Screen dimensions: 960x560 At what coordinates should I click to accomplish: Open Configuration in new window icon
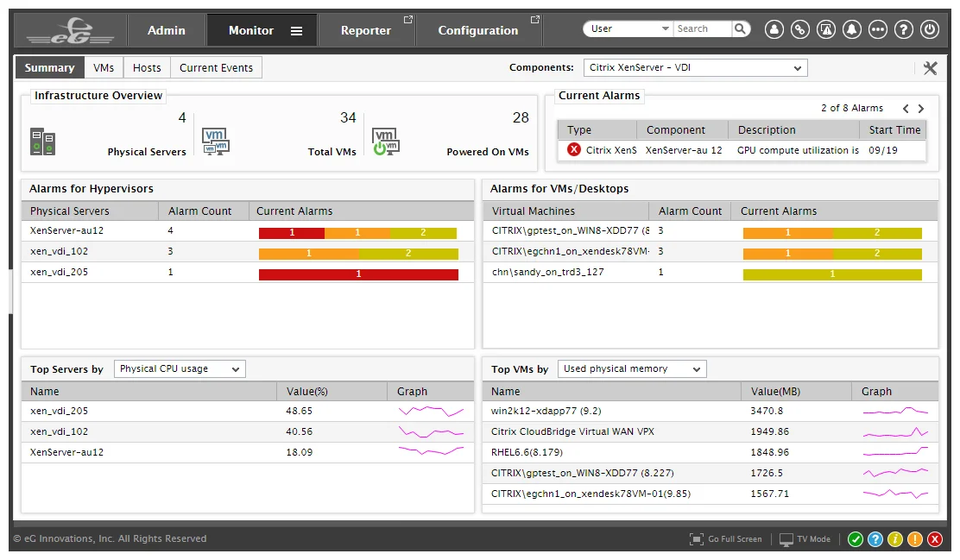pyautogui.click(x=534, y=20)
